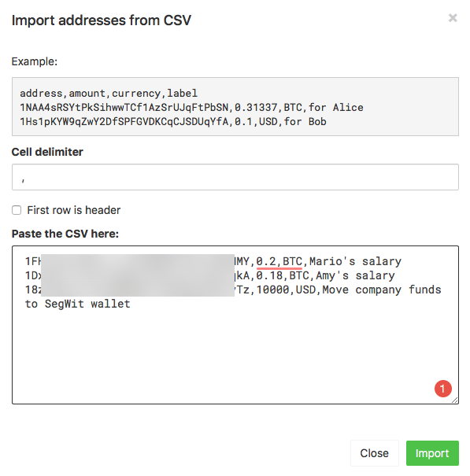The image size is (470, 476).
Task: Click the underlined 0.2,BTC text
Action: pos(279,262)
